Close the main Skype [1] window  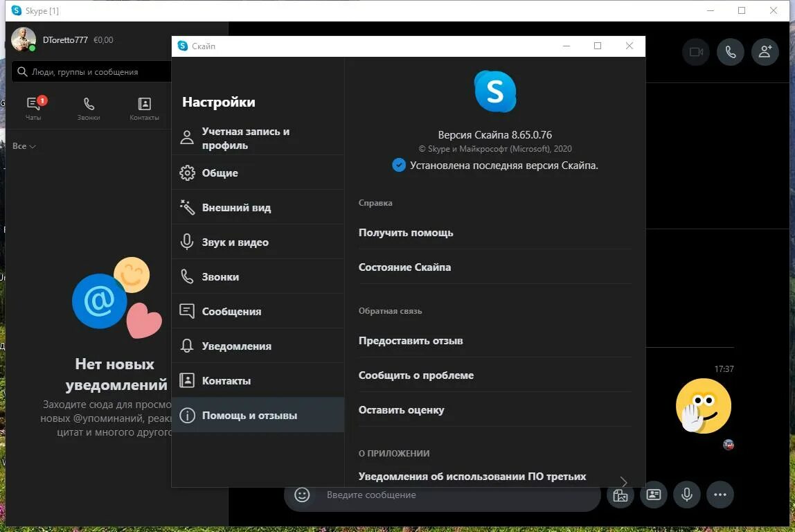774,10
